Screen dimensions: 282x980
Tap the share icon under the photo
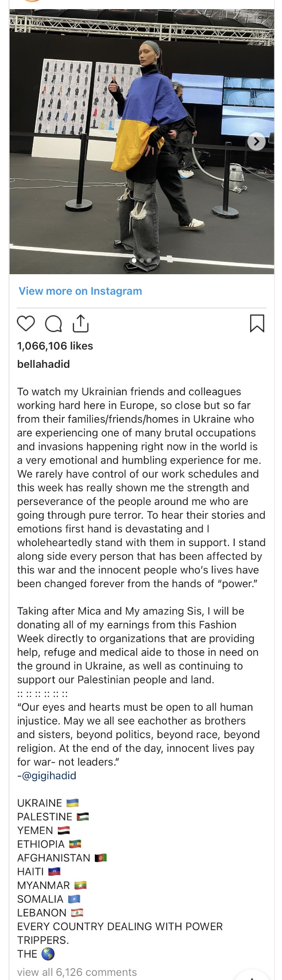(x=80, y=323)
